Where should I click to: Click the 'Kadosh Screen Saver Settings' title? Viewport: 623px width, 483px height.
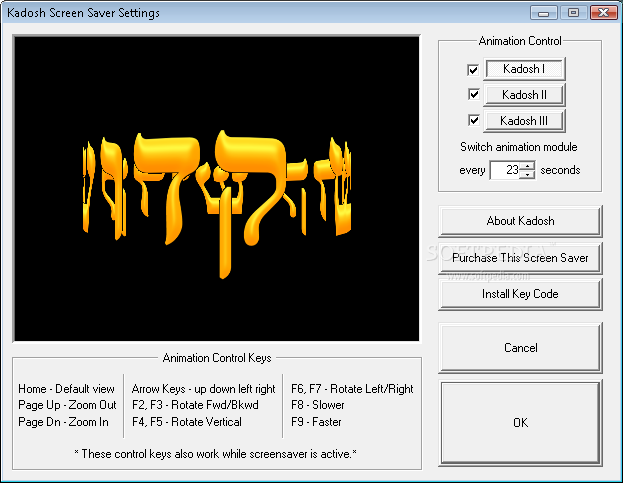(x=83, y=13)
